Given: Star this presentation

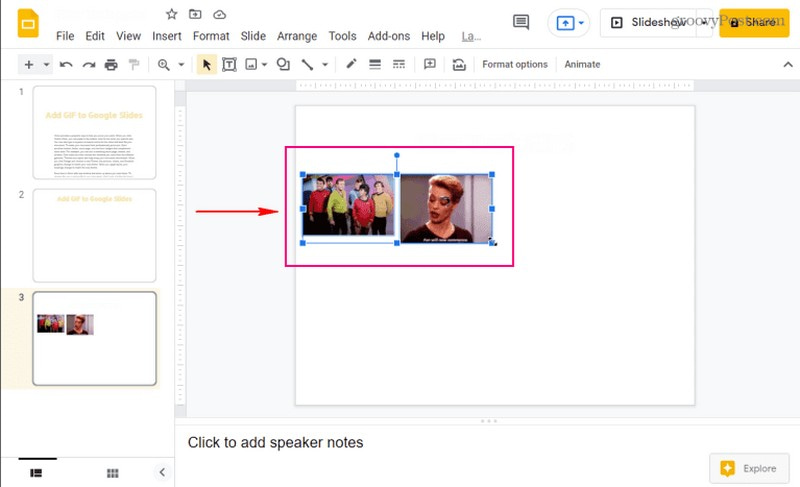Looking at the screenshot, I should pos(171,14).
